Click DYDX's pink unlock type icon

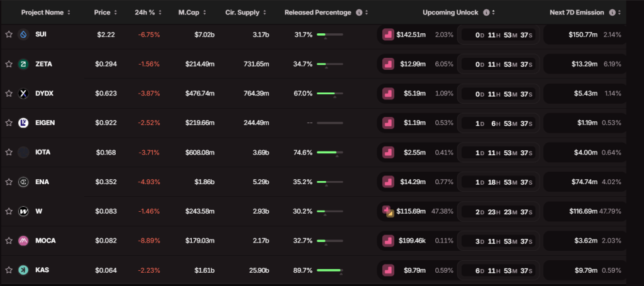point(388,94)
